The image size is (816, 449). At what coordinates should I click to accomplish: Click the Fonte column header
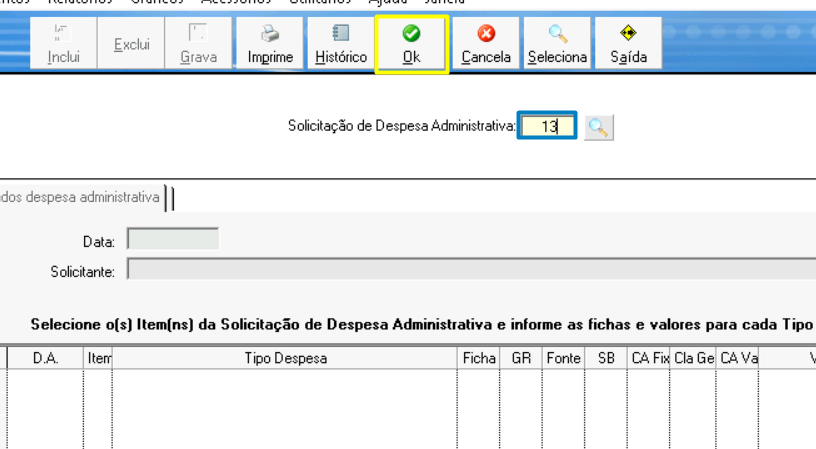point(563,358)
